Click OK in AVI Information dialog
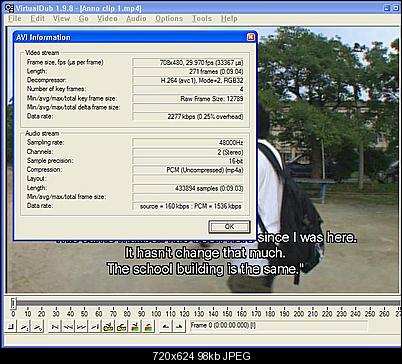Screen dimensions: 402x364 [x=229, y=227]
